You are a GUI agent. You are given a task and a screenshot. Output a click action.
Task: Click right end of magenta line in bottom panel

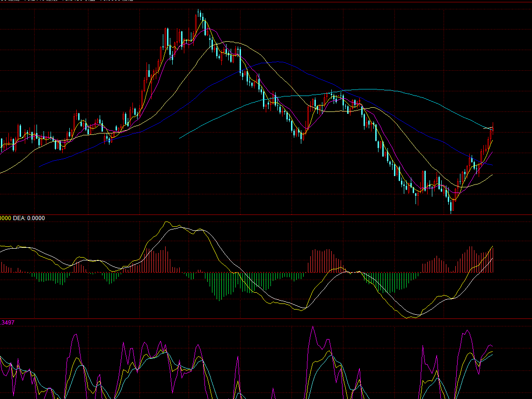493,347
